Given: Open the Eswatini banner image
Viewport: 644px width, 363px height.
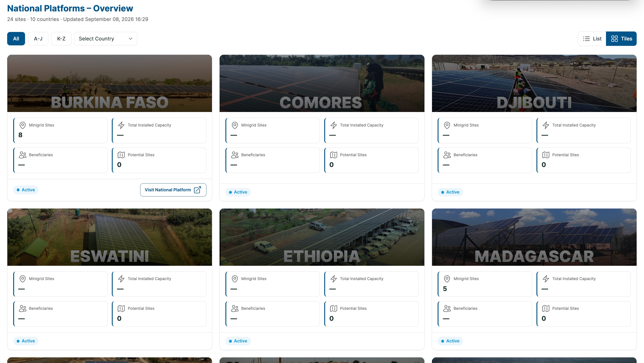Looking at the screenshot, I should pos(110,237).
